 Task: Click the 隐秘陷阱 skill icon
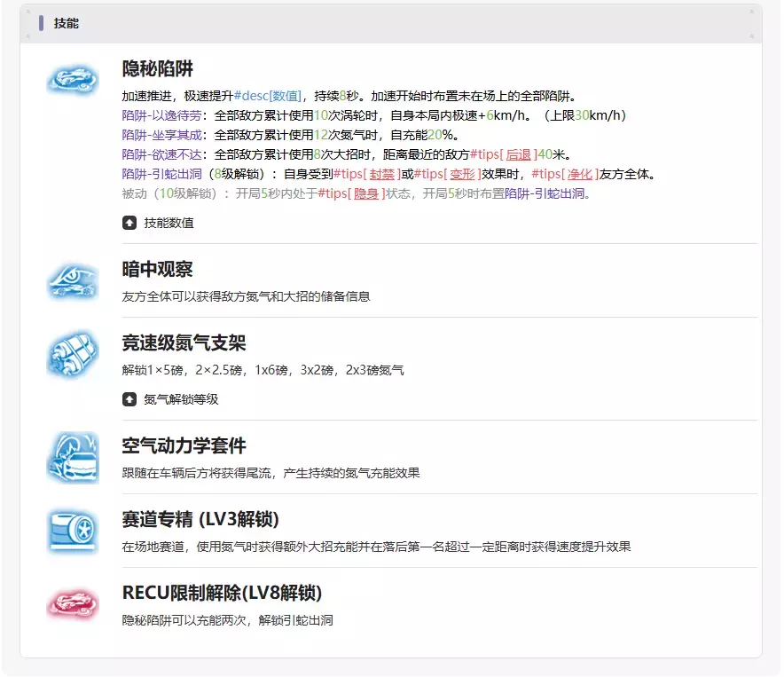click(x=73, y=79)
